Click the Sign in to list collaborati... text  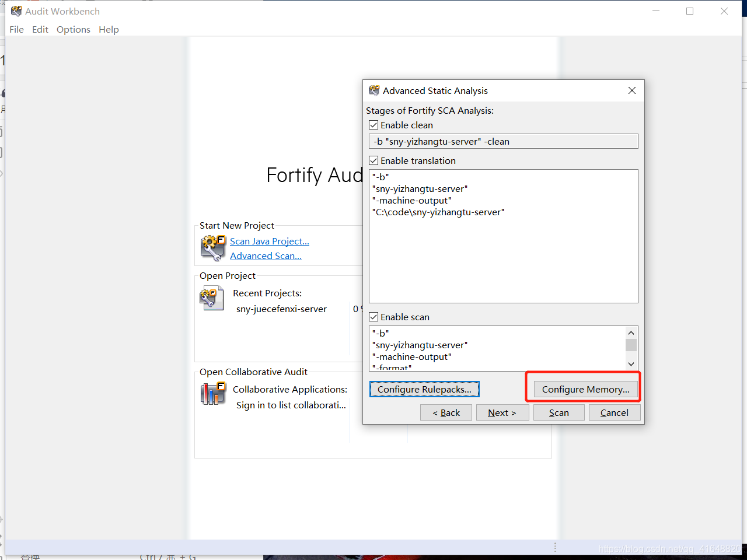point(291,405)
